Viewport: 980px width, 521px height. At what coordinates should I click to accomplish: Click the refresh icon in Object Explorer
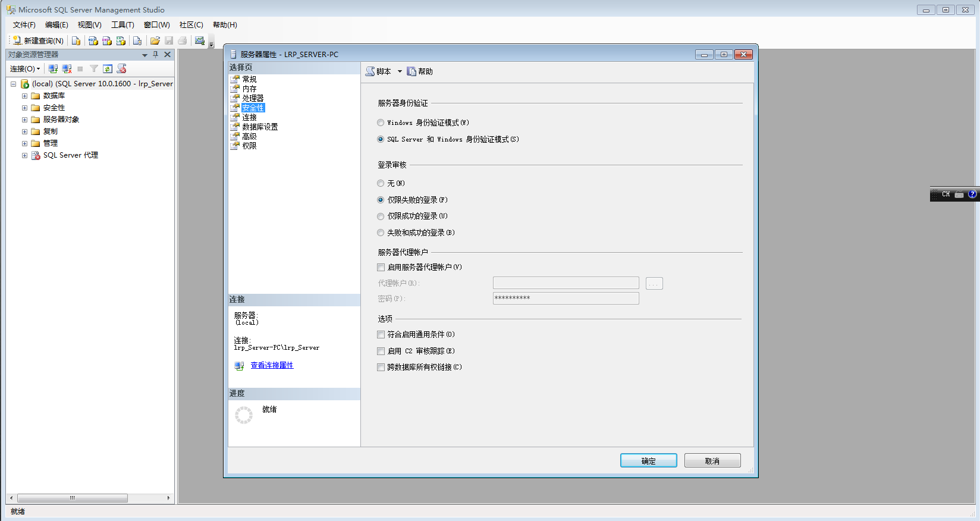tap(108, 69)
